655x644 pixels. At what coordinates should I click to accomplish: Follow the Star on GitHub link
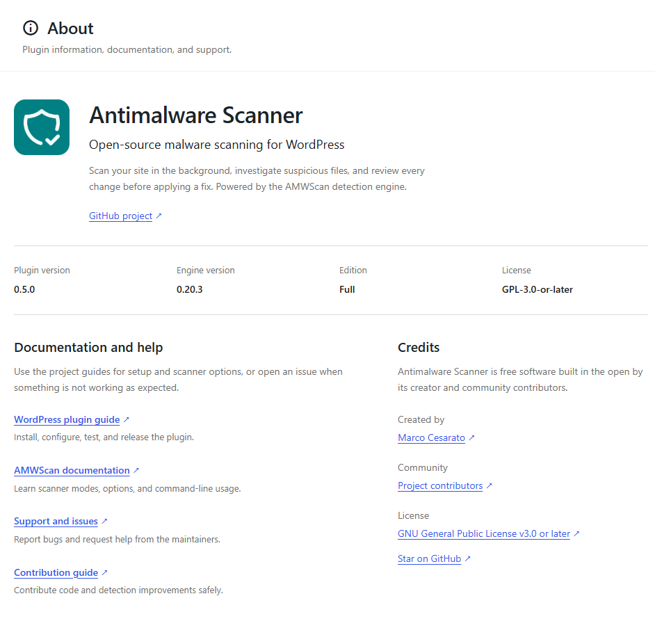429,558
